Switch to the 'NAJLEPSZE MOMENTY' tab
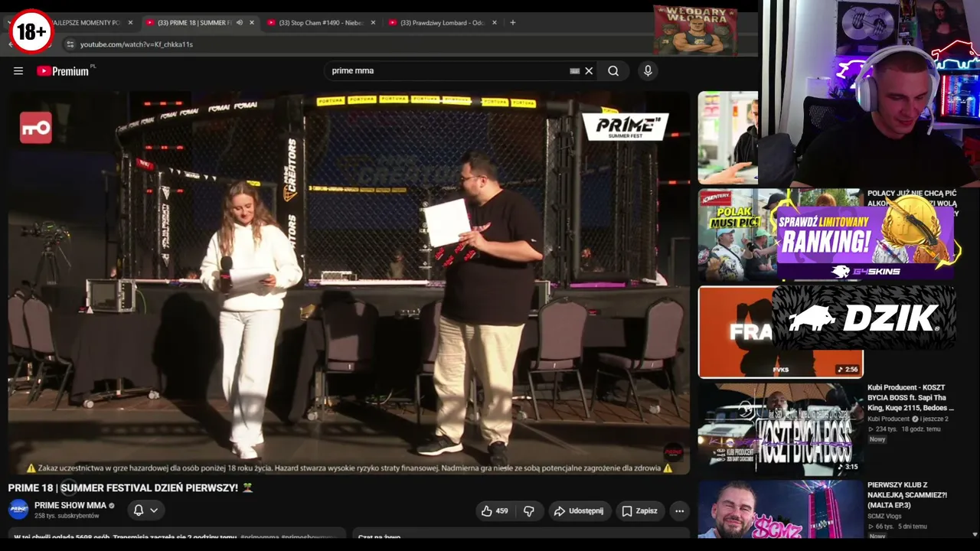980x551 pixels. (x=84, y=23)
